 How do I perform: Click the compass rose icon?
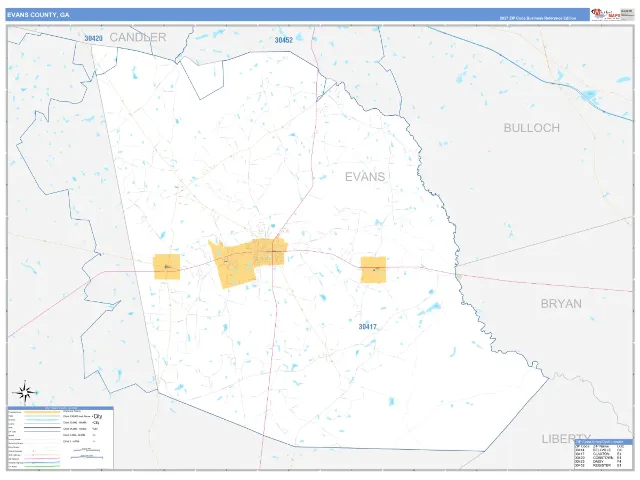[25, 392]
